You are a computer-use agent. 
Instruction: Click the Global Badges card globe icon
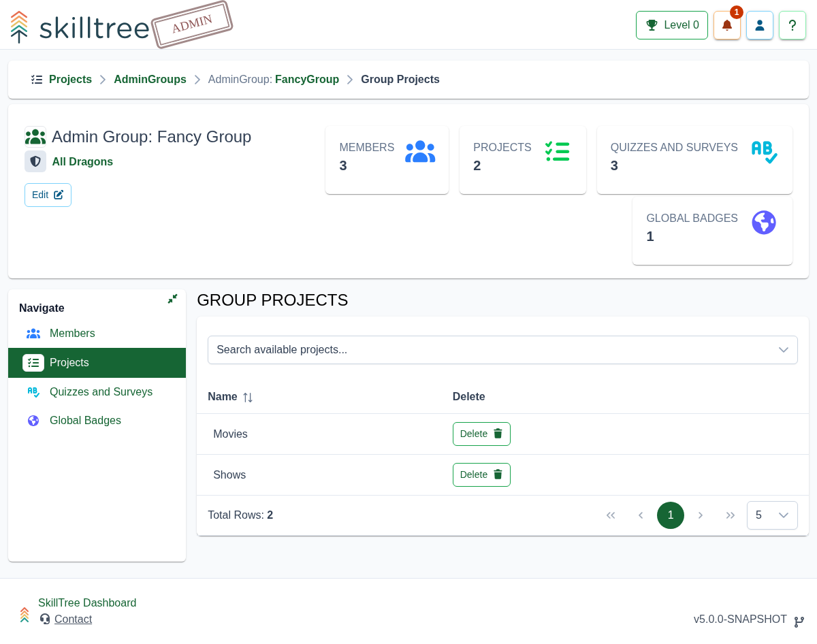point(764,223)
